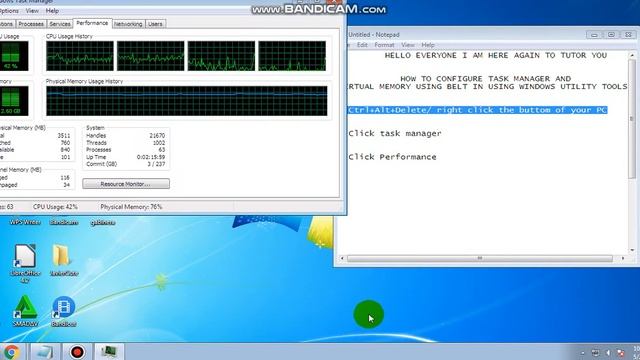The image size is (640, 360).
Task: Open Notepad Help menu
Action: tap(428, 45)
